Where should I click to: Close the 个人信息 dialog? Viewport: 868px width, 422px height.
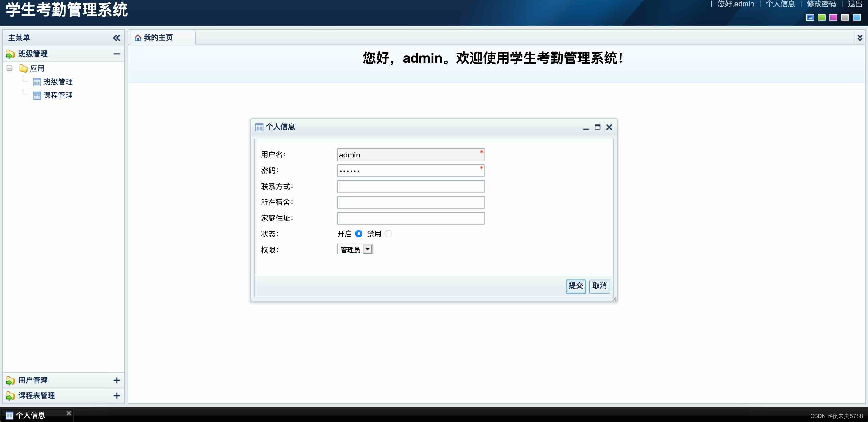click(609, 127)
